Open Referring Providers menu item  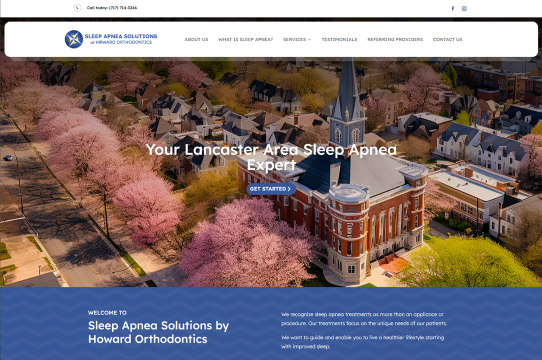point(395,39)
